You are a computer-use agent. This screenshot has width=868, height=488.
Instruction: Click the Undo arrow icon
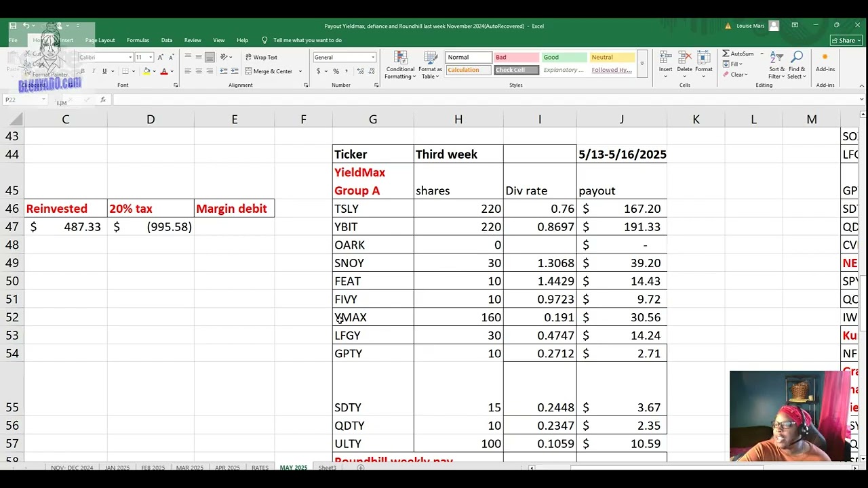click(x=26, y=26)
